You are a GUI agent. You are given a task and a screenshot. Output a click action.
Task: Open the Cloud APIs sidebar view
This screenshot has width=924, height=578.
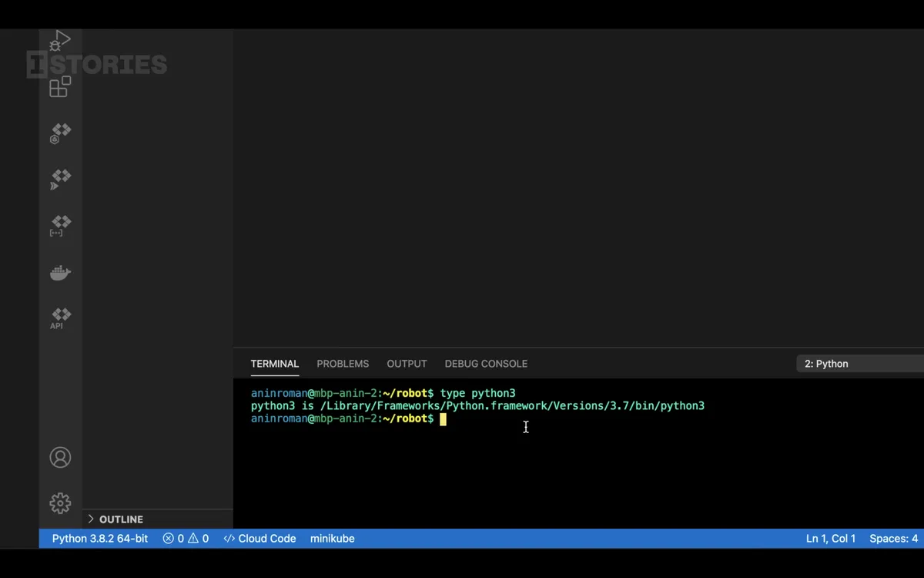pyautogui.click(x=59, y=318)
